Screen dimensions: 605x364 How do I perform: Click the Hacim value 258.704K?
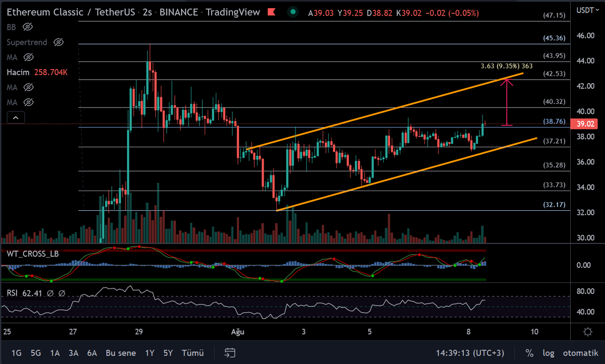[50, 73]
